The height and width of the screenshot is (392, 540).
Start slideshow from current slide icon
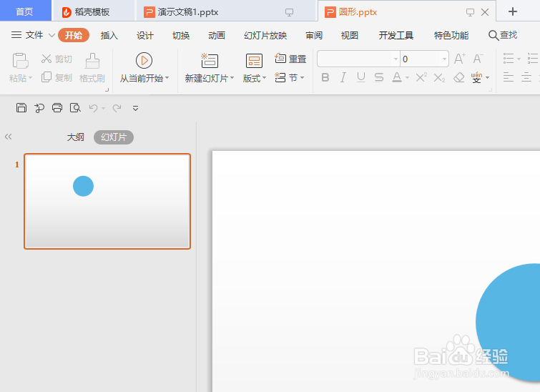coord(144,61)
